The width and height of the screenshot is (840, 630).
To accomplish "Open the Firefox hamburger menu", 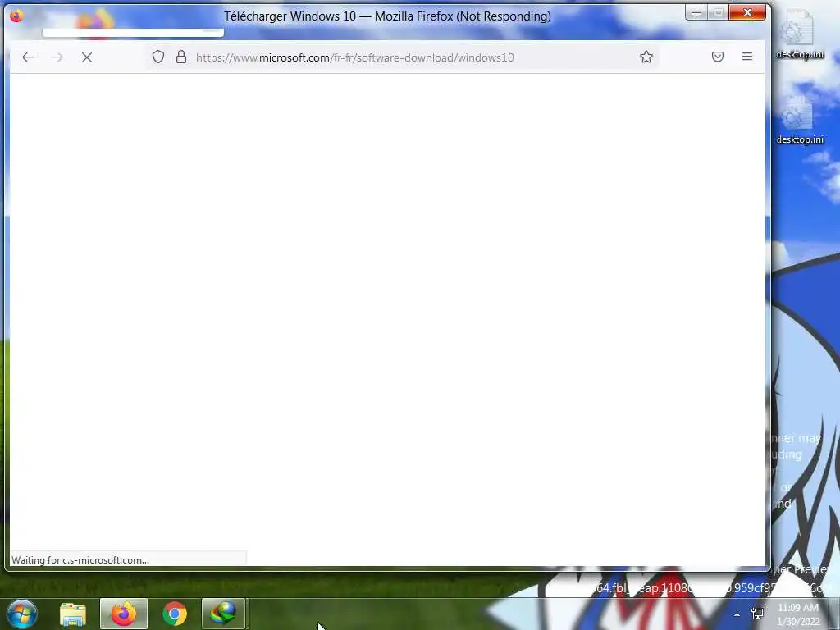I will [746, 57].
